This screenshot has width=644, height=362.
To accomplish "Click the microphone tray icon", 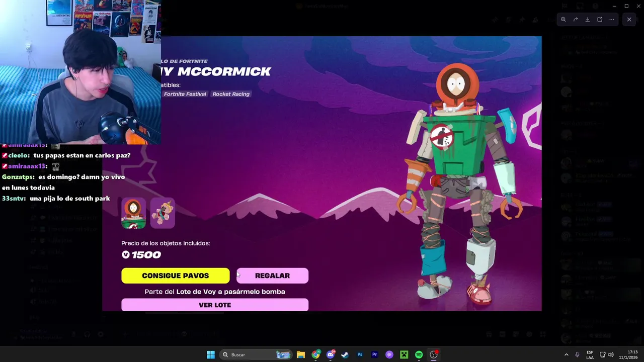I will pos(577,354).
